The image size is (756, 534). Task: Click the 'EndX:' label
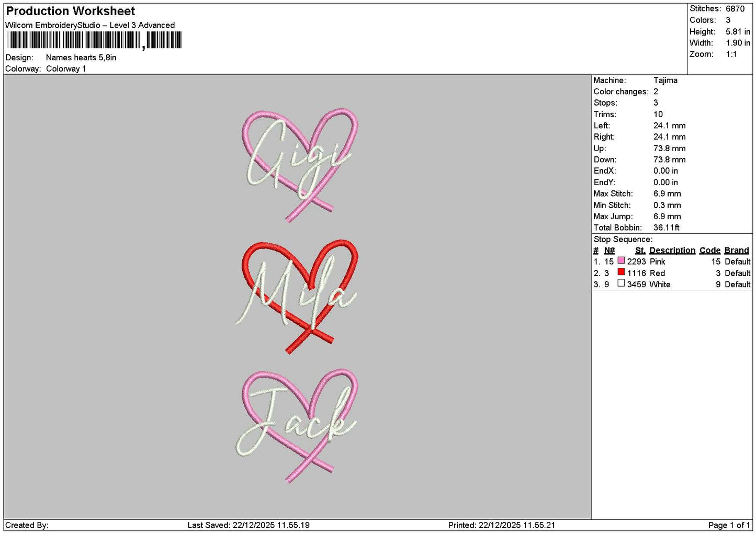[x=605, y=171]
